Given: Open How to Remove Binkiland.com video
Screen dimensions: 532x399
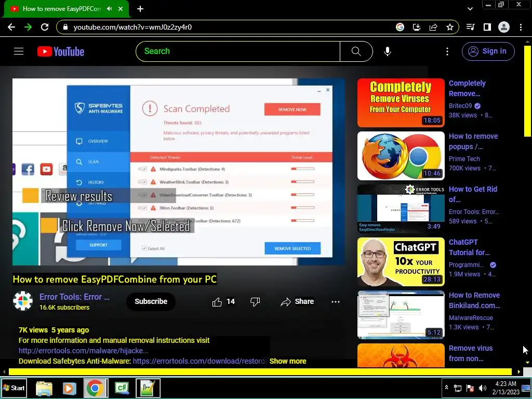Looking at the screenshot, I should click(474, 300).
